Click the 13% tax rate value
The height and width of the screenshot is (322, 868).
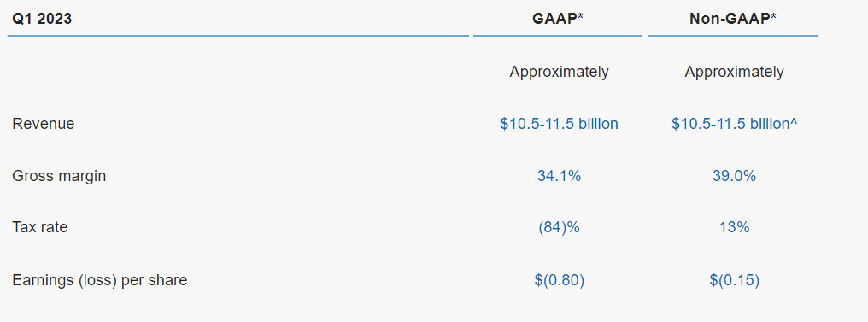coord(735,227)
